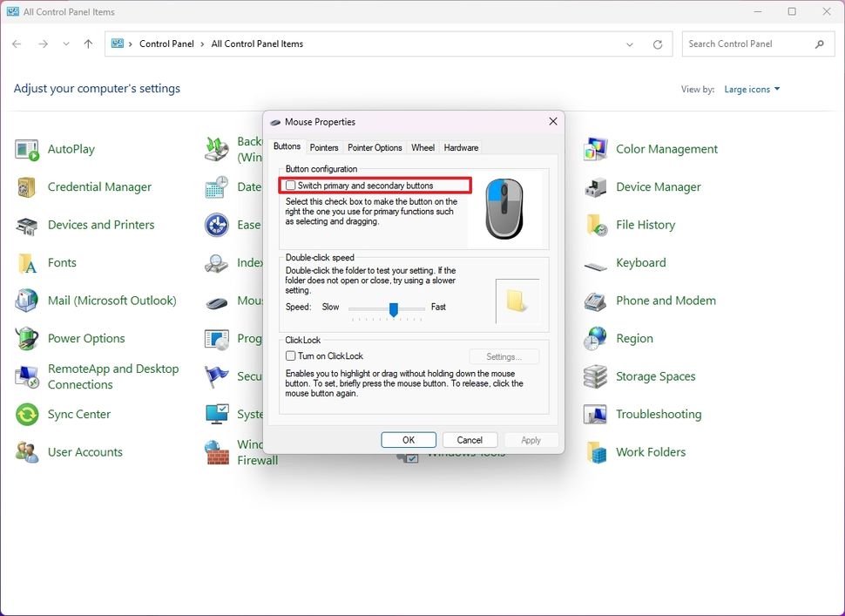Adjust the double-click speed slider
The height and width of the screenshot is (616, 845).
point(392,309)
